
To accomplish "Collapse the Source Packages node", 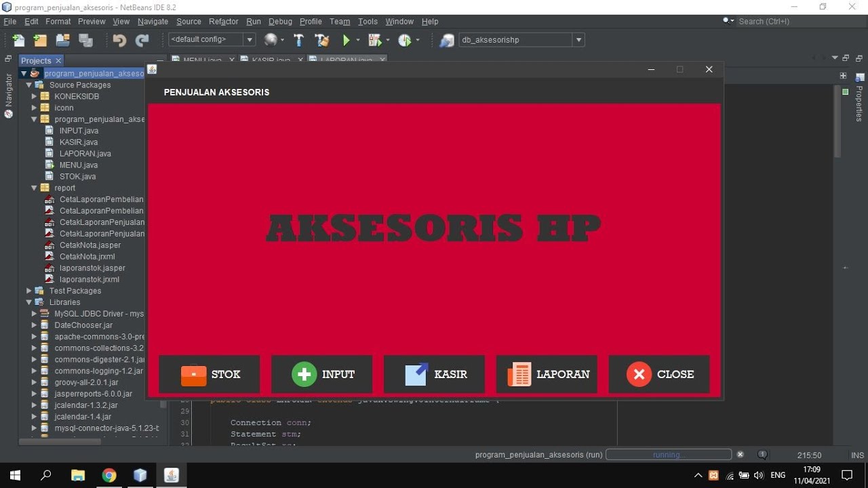I will 29,85.
